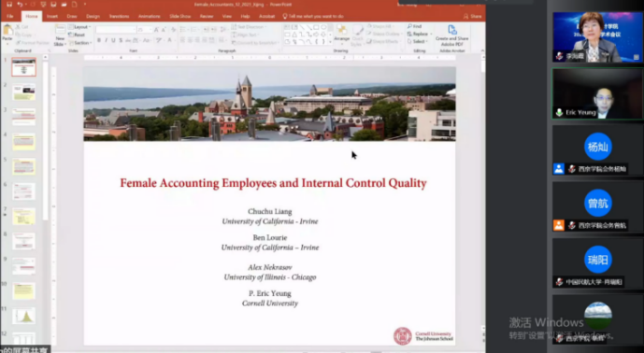
Task: Click the Undo arrow in quick access toolbar
Action: pyautogui.click(x=20, y=5)
